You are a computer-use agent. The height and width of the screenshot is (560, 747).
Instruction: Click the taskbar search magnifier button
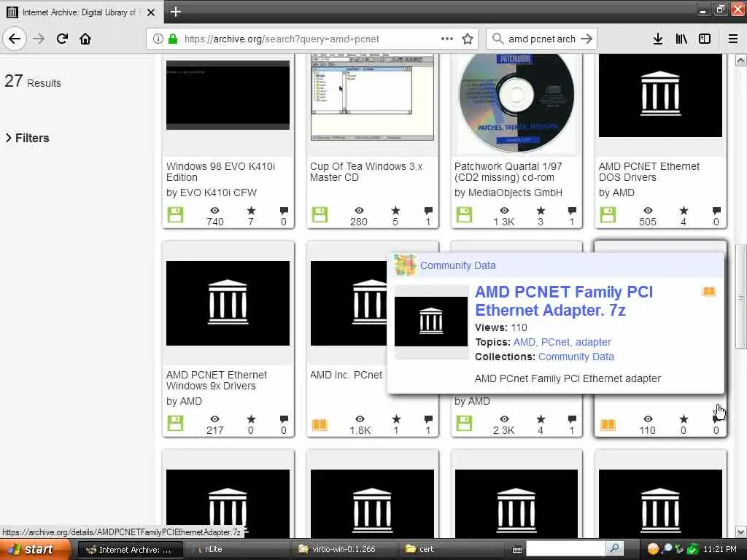[x=614, y=549]
